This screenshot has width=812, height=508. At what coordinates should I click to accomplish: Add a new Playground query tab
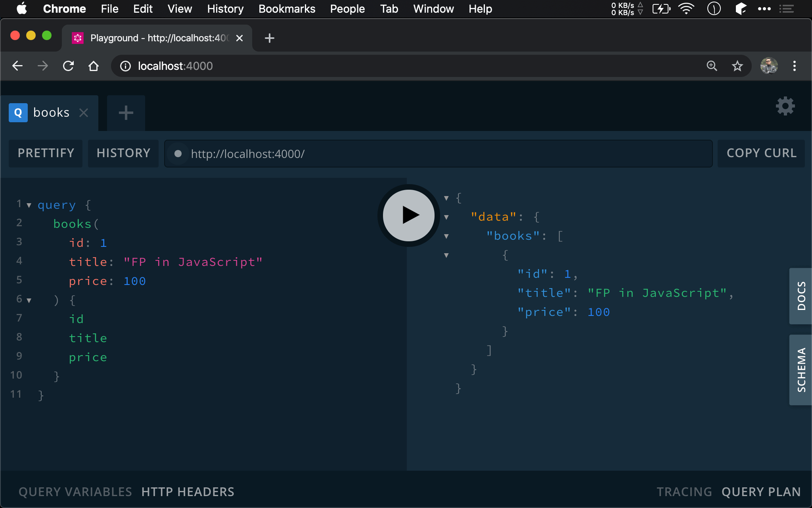click(x=126, y=113)
